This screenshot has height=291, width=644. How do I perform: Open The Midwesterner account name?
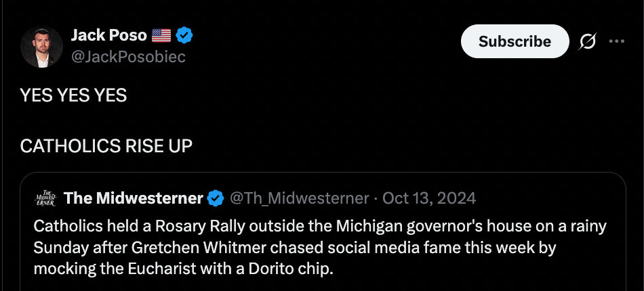(x=133, y=198)
